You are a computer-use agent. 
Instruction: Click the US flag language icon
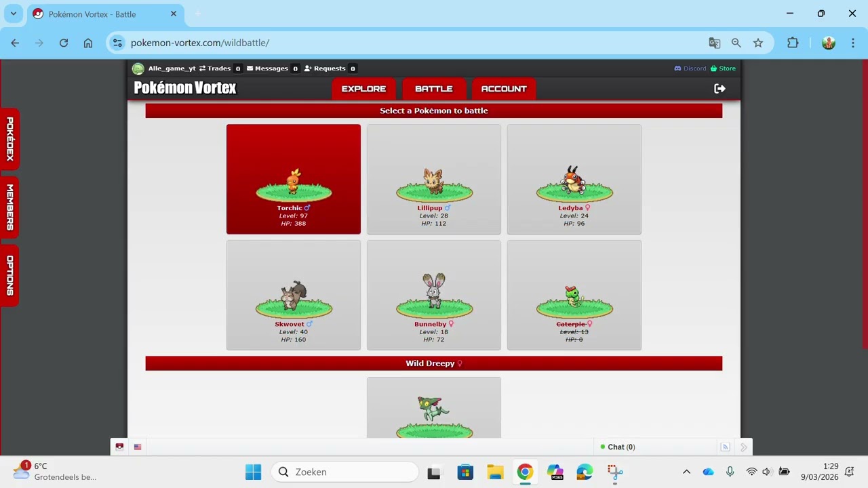[x=138, y=447]
